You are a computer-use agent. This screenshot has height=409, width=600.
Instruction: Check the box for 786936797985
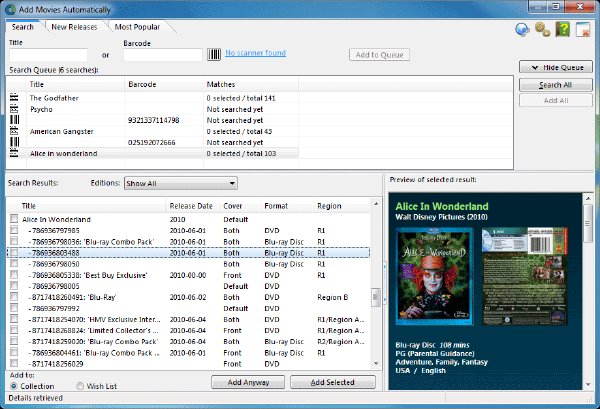pyautogui.click(x=14, y=230)
